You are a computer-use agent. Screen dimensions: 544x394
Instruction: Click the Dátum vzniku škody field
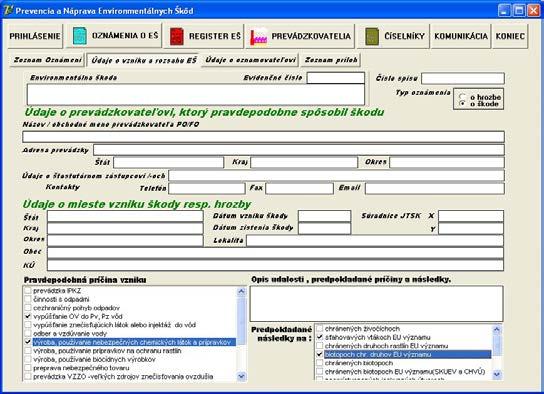click(x=324, y=216)
